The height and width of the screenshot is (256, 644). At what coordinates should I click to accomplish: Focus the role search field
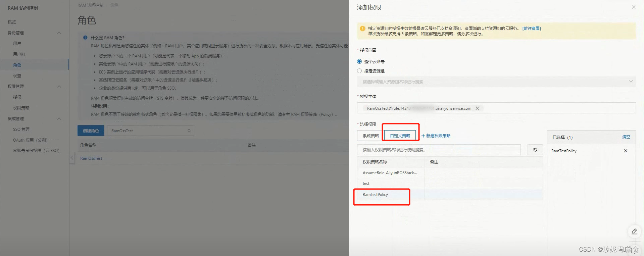click(x=151, y=131)
